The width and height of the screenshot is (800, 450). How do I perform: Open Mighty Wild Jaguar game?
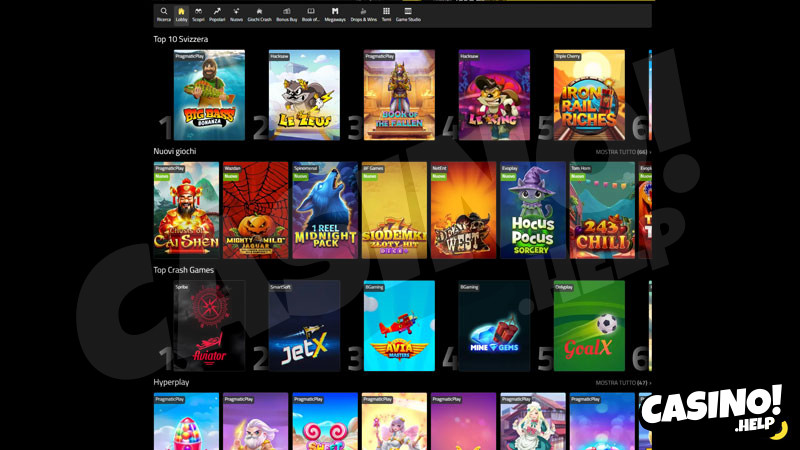tap(256, 210)
